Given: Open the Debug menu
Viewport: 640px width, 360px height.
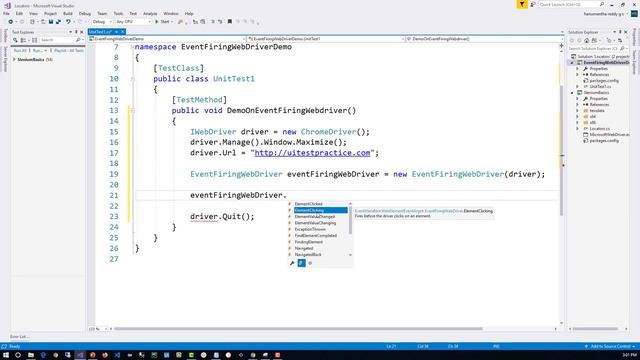Looking at the screenshot, I should coord(85,13).
